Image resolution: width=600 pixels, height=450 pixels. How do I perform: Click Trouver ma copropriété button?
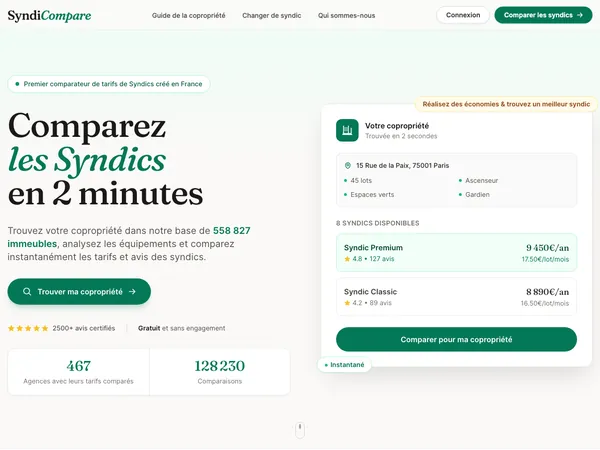pos(79,292)
